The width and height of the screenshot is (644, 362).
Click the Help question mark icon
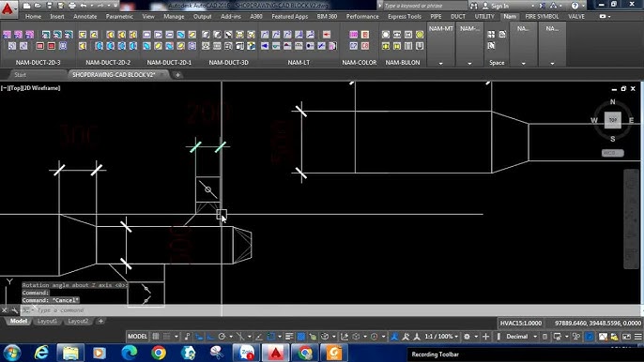click(x=575, y=6)
